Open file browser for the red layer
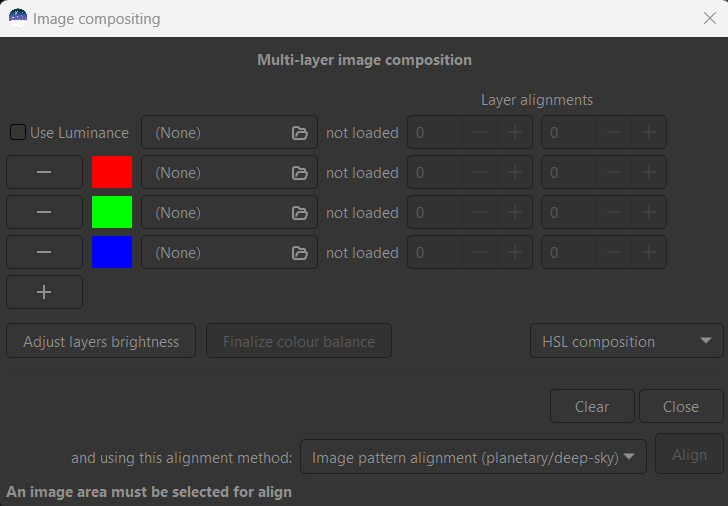 [x=299, y=173]
